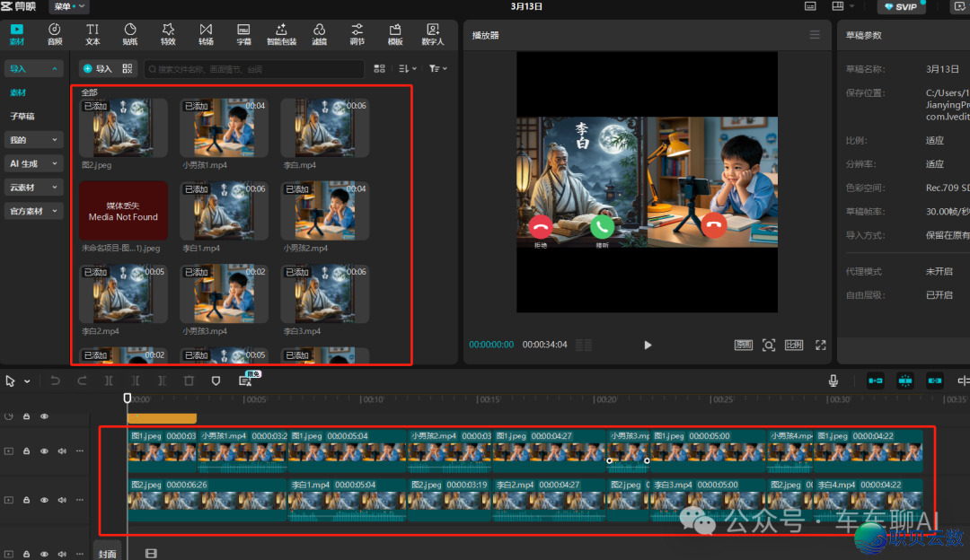The width and height of the screenshot is (970, 560).
Task: Start voice recording with microphone icon
Action: (833, 381)
